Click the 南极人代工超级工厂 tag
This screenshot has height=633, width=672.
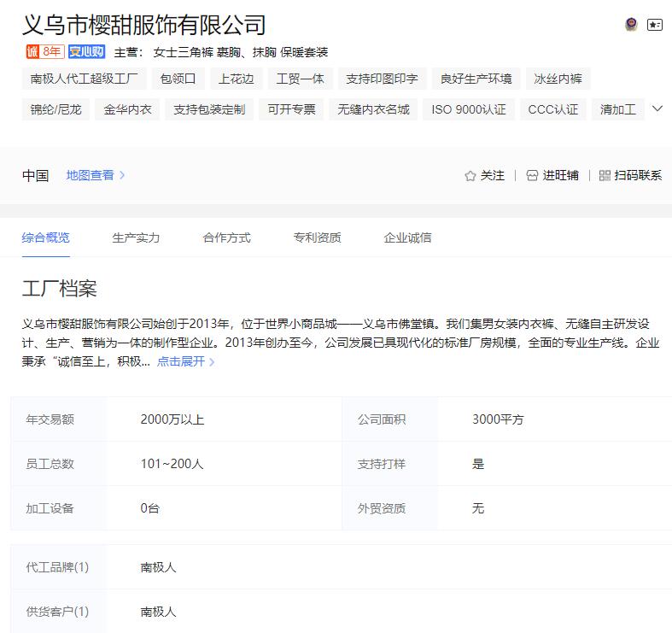(x=84, y=79)
